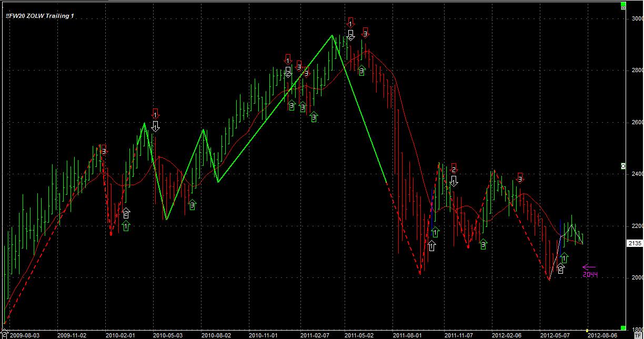This screenshot has width=644, height=339.
Task: Click the magenta left-pointing arrow near 2044
Action: (x=588, y=267)
